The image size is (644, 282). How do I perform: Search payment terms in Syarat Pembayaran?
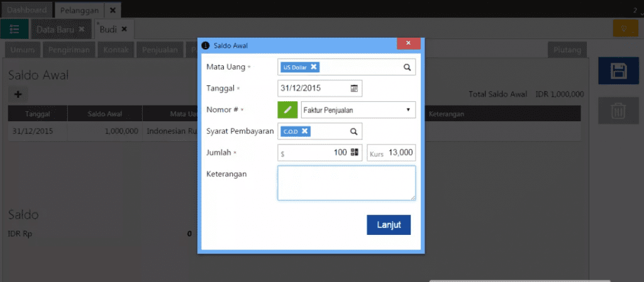pos(353,131)
